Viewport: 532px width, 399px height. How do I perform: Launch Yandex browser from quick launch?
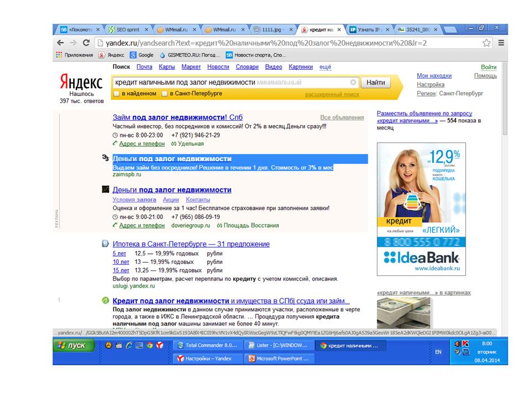click(160, 345)
